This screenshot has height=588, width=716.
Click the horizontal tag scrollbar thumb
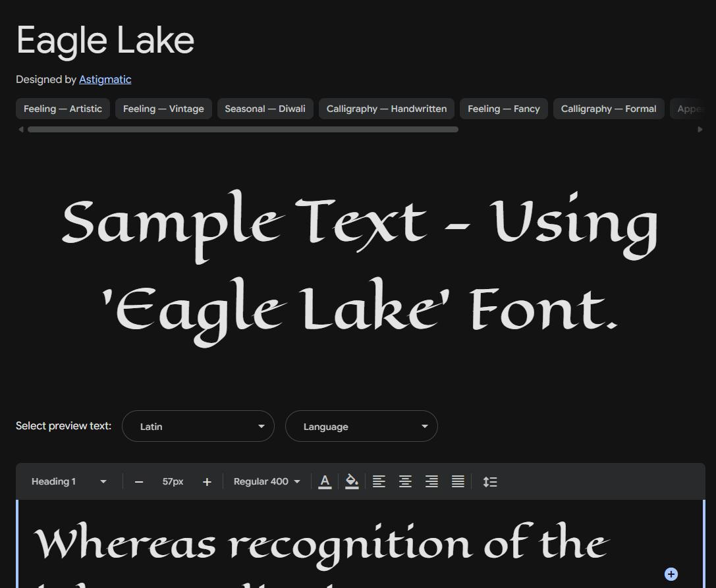coord(243,130)
